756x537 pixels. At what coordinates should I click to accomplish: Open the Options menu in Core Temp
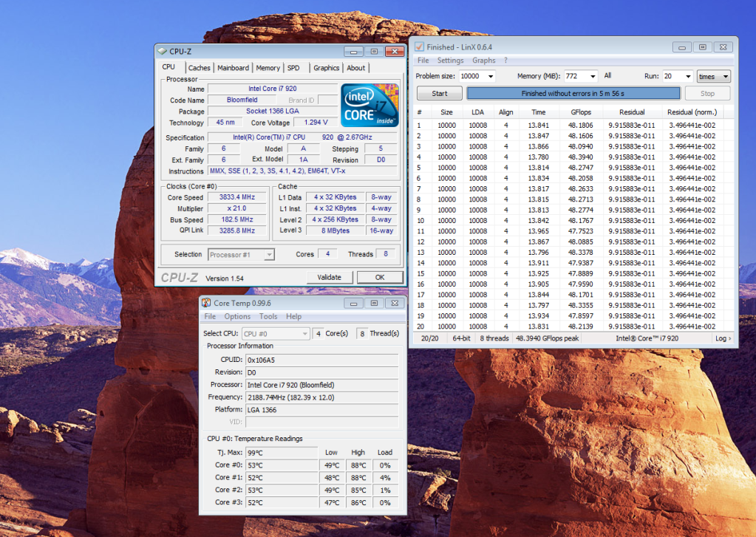point(237,316)
